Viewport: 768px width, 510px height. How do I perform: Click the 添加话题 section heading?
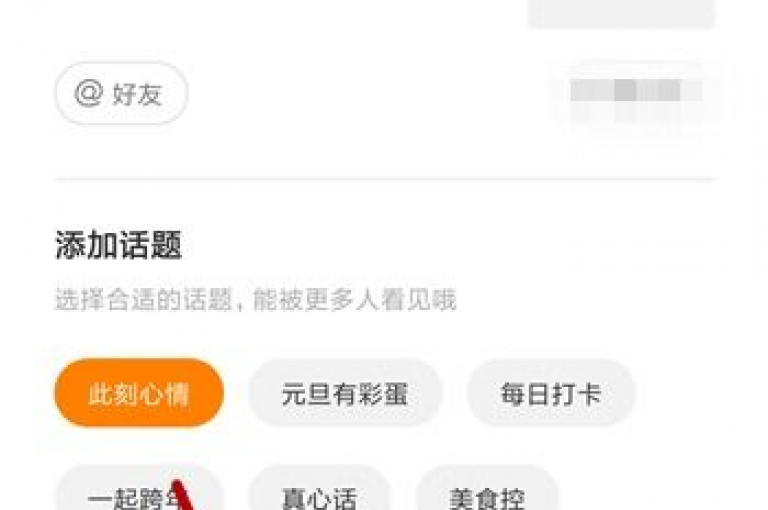[119, 244]
